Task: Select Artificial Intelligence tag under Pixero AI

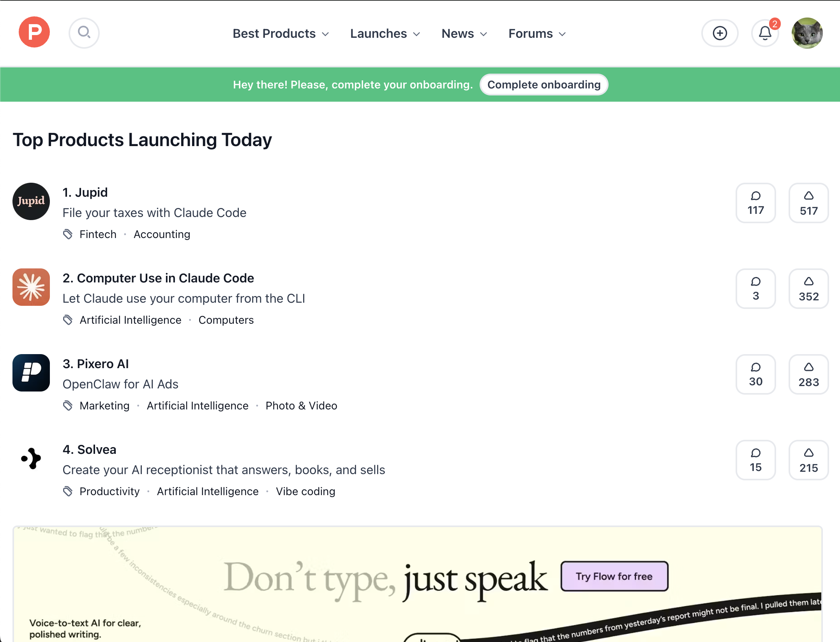Action: 198,406
